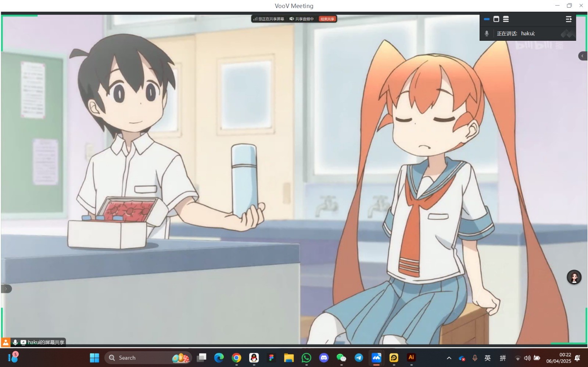
Task: Open the volume control tray icon
Action: point(527,358)
